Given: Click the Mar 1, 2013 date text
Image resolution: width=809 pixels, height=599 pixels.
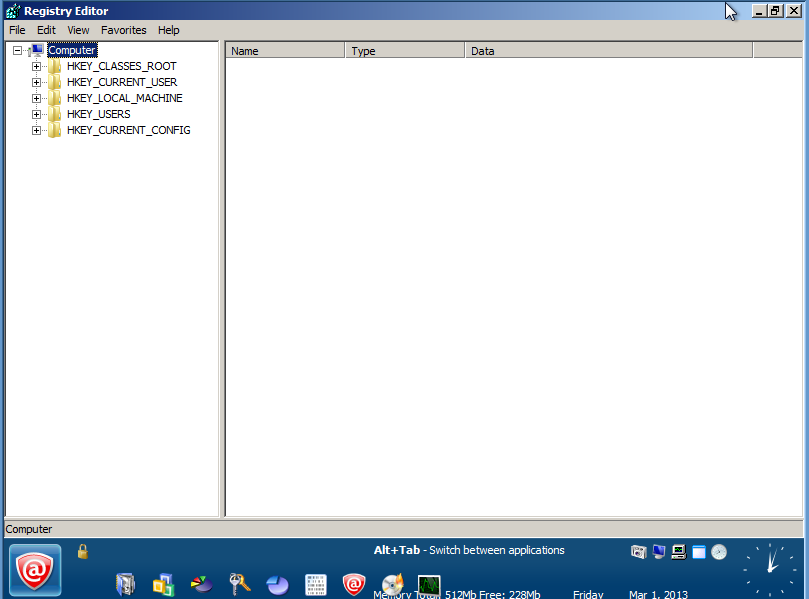Looking at the screenshot, I should (658, 594).
